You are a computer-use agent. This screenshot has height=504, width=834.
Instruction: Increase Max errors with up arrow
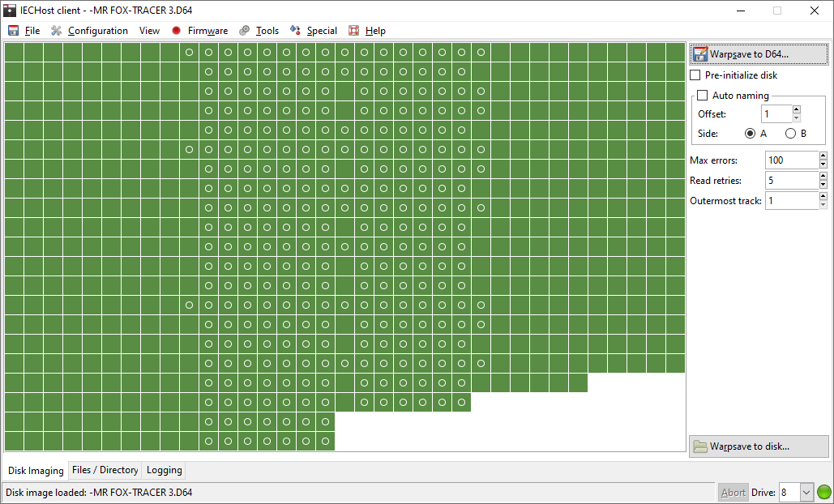click(823, 156)
